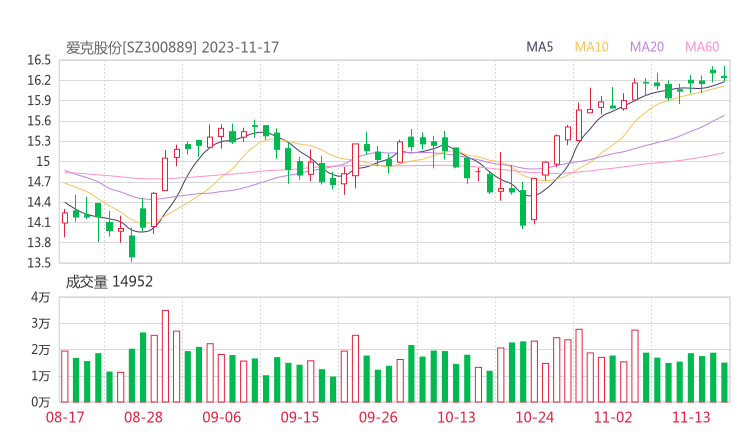Click the 14.7 price axis label

39,182
